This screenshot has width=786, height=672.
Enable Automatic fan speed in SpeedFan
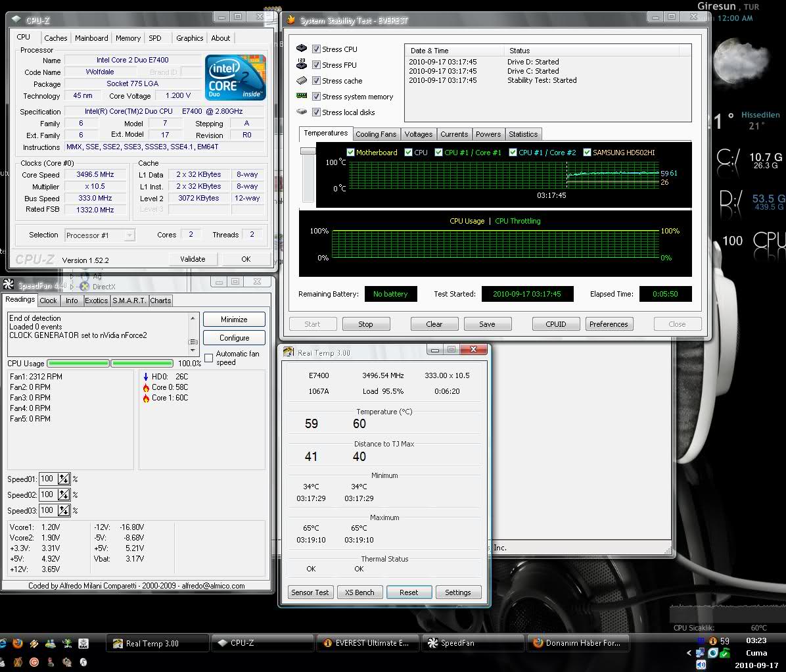[x=208, y=358]
